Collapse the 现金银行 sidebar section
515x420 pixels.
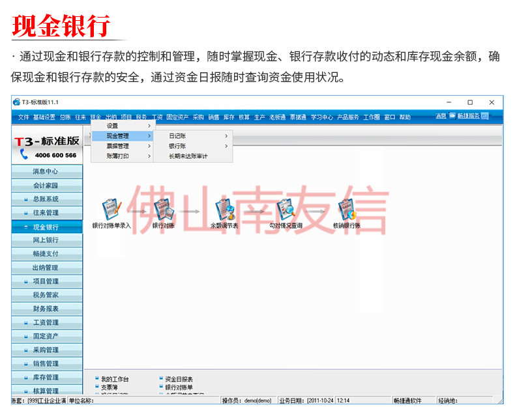[x=26, y=227]
